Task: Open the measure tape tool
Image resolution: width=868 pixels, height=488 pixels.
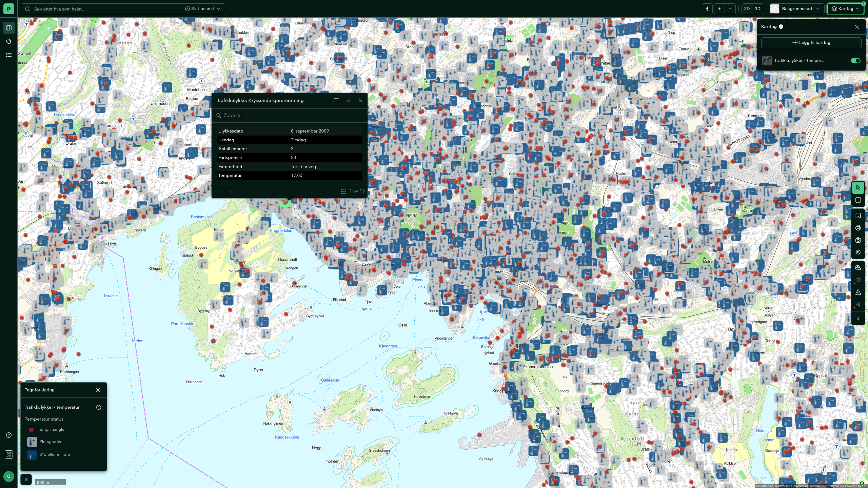Action: [858, 268]
